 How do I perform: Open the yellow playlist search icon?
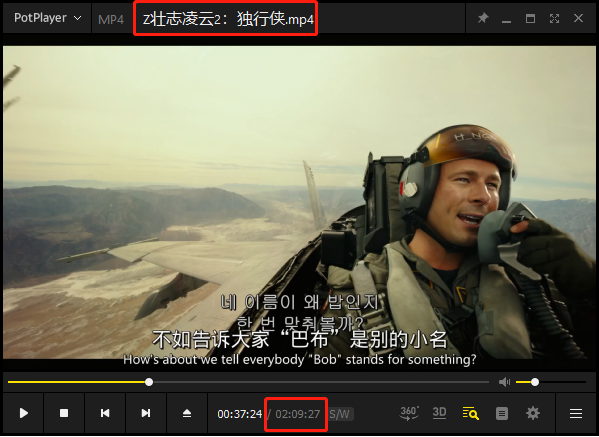(x=470, y=413)
